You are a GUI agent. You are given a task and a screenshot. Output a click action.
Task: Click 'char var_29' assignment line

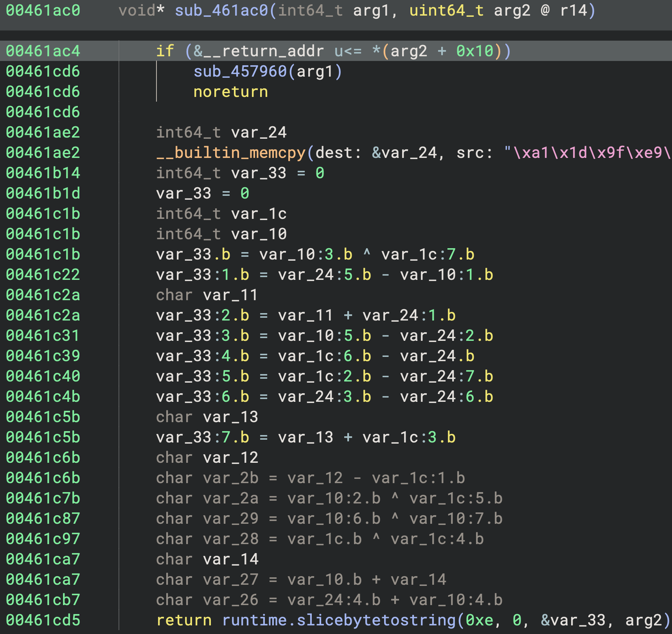(x=329, y=519)
